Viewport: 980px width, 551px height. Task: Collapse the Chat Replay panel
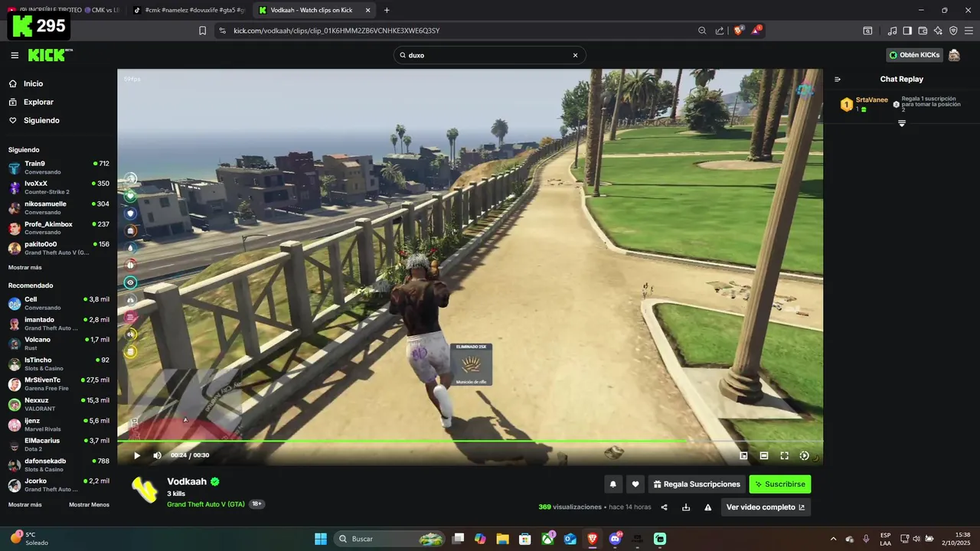(838, 79)
